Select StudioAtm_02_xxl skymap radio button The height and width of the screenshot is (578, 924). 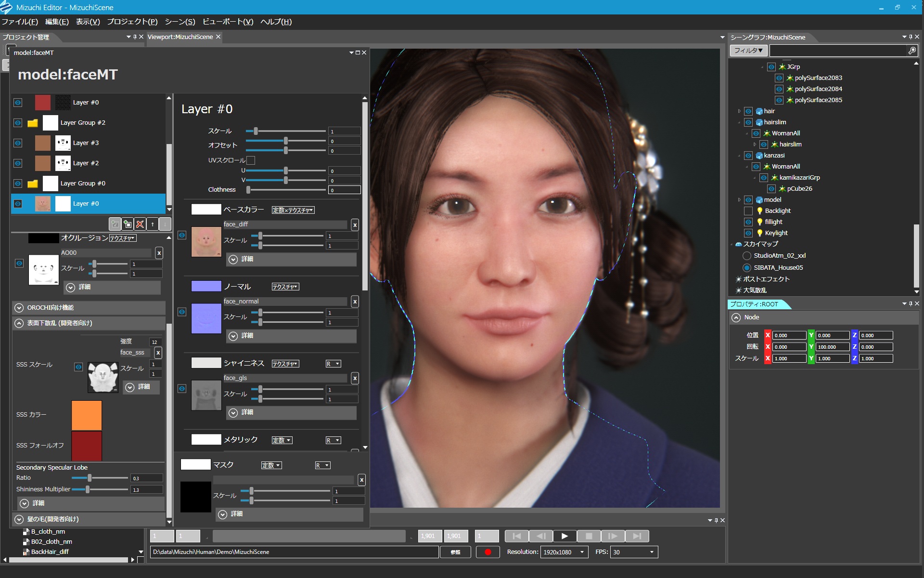click(x=747, y=256)
